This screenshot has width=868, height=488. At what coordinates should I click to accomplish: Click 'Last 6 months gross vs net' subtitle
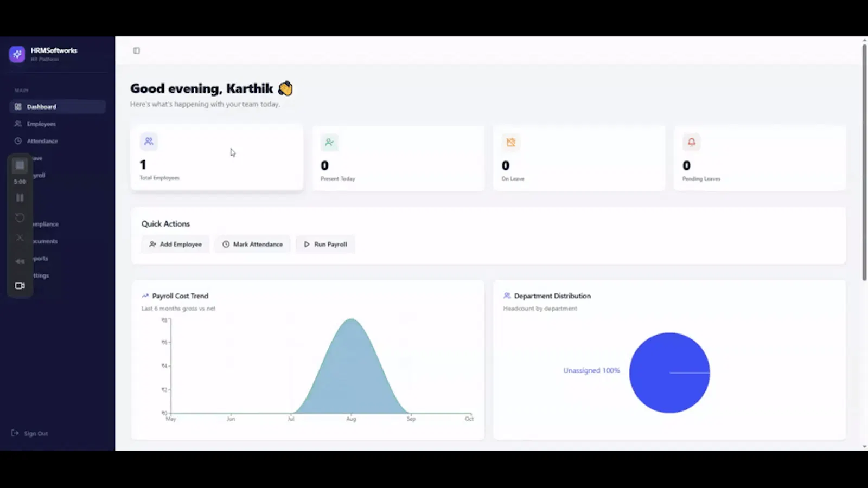click(178, 309)
